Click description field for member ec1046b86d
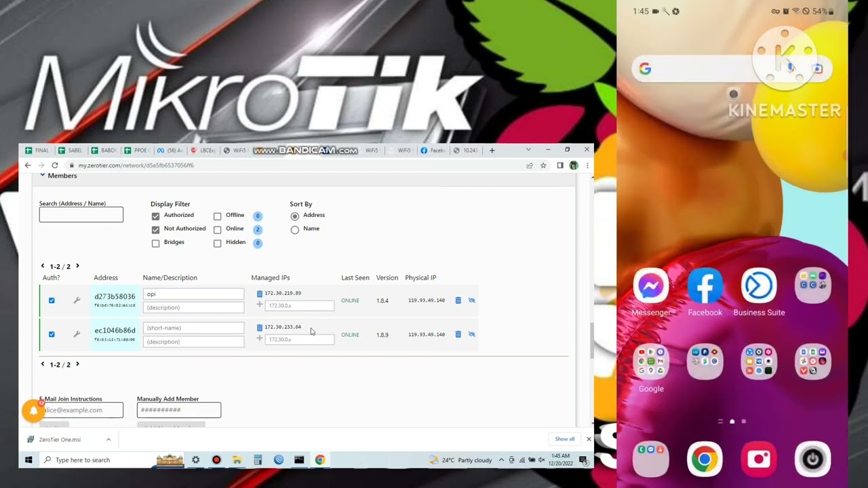This screenshot has width=868, height=488. pos(193,342)
